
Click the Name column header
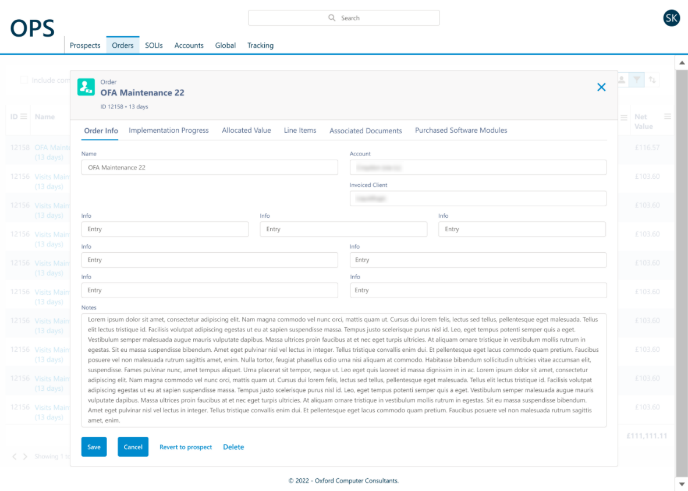[45, 117]
